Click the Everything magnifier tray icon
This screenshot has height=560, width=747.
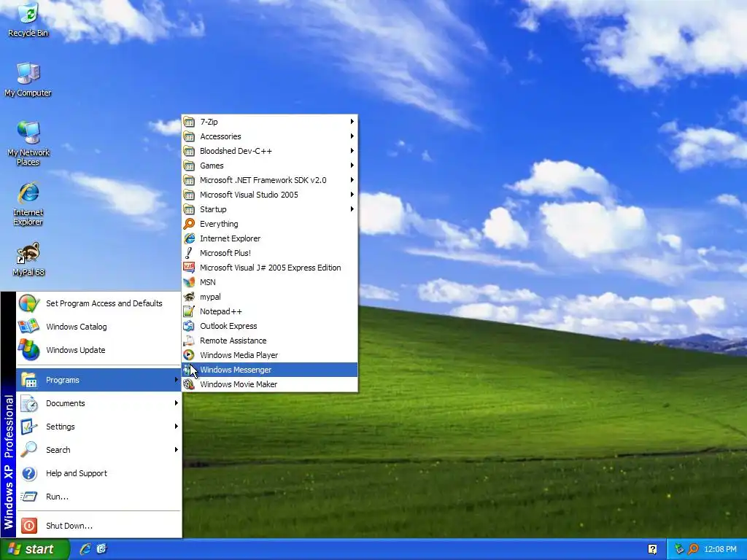click(693, 549)
